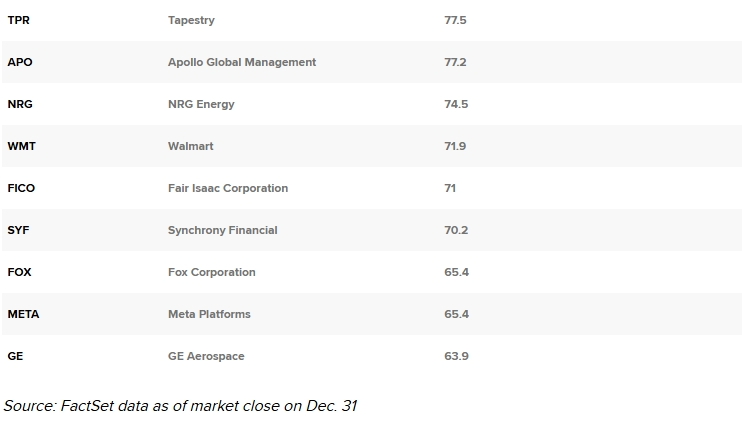Click the GE ticker symbol
This screenshot has width=742, height=425.
(x=15, y=356)
